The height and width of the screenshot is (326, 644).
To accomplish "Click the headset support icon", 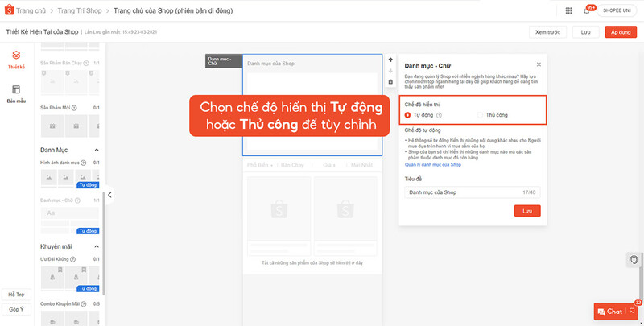I will tap(634, 260).
